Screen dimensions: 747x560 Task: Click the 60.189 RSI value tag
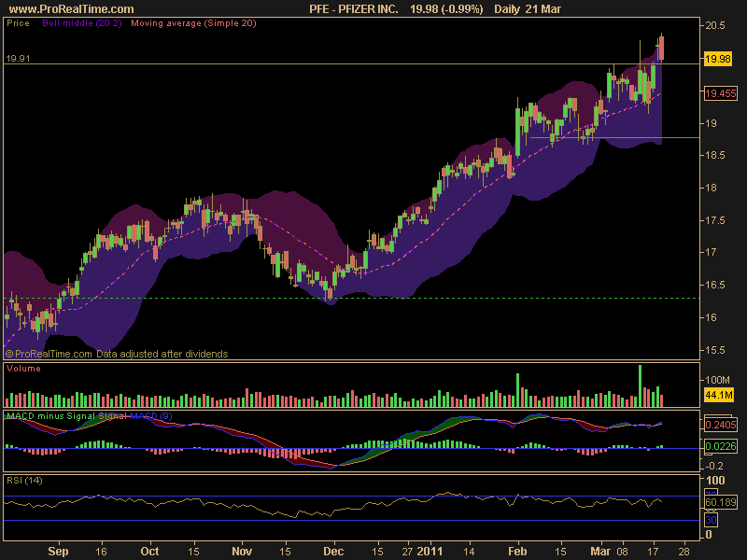[720, 502]
